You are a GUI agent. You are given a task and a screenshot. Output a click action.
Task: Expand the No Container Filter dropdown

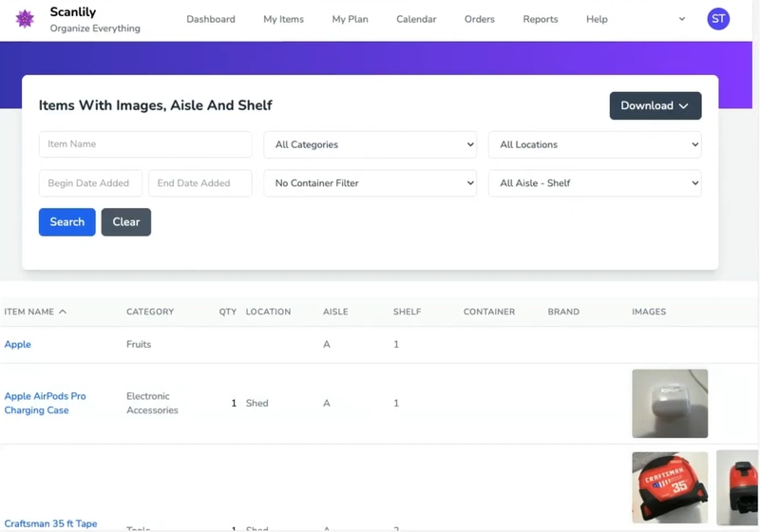[370, 183]
